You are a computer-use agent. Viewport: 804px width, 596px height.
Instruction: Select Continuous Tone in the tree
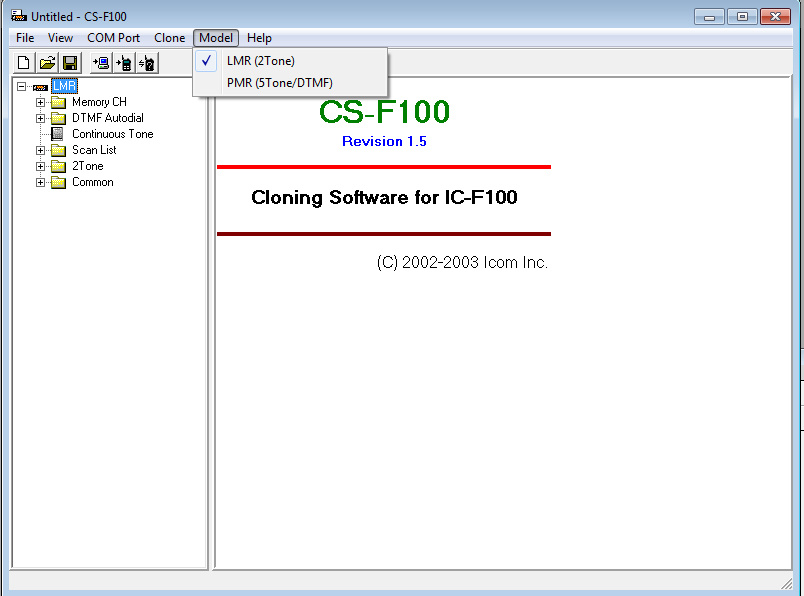[112, 134]
